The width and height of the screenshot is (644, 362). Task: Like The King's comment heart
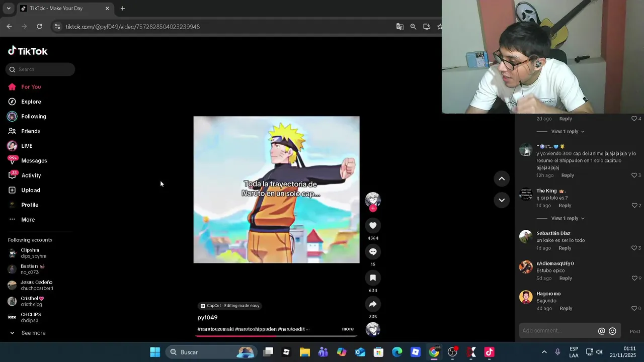coord(634,206)
